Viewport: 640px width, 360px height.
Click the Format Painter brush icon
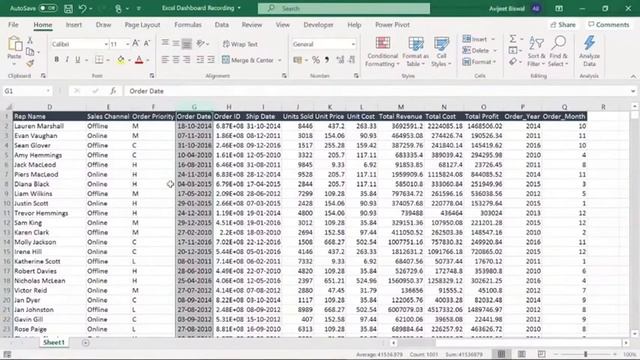pyautogui.click(x=30, y=63)
